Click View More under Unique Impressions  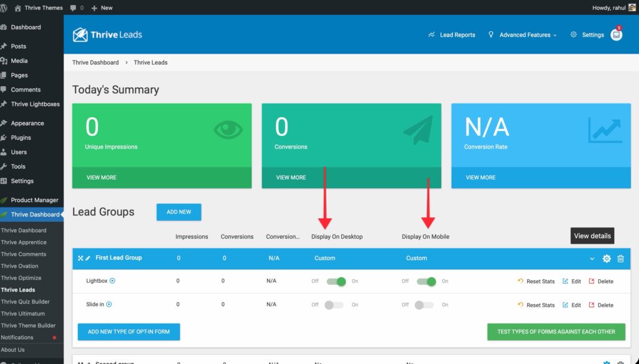(101, 178)
